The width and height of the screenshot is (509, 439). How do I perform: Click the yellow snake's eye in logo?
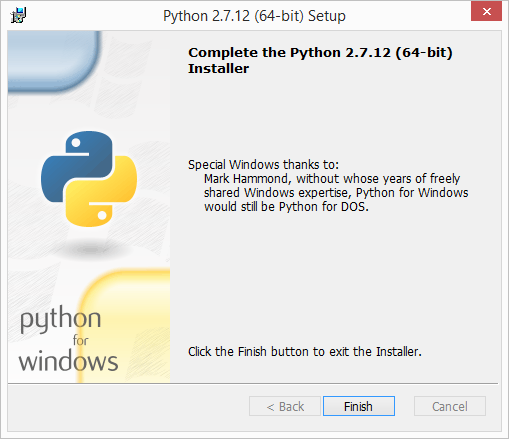click(102, 215)
